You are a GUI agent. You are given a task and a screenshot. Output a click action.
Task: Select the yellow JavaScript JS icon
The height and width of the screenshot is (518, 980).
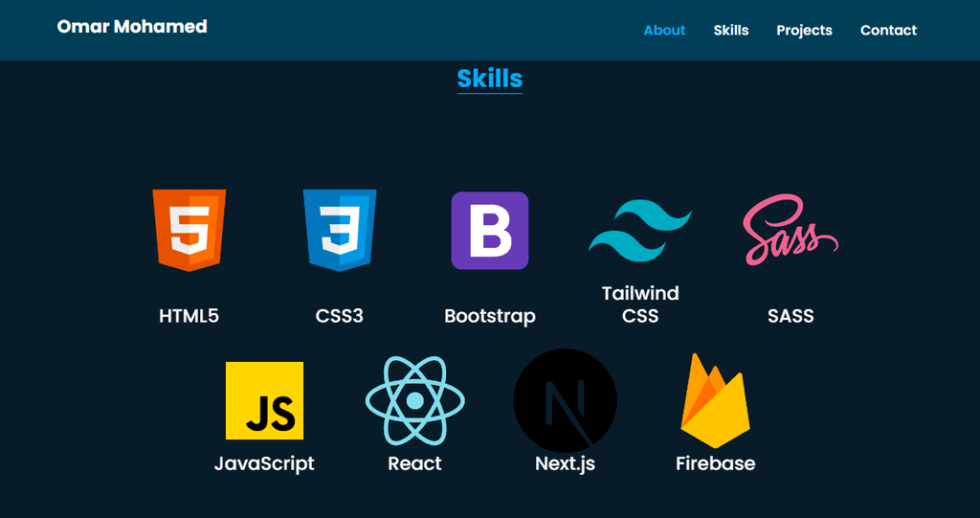(264, 400)
